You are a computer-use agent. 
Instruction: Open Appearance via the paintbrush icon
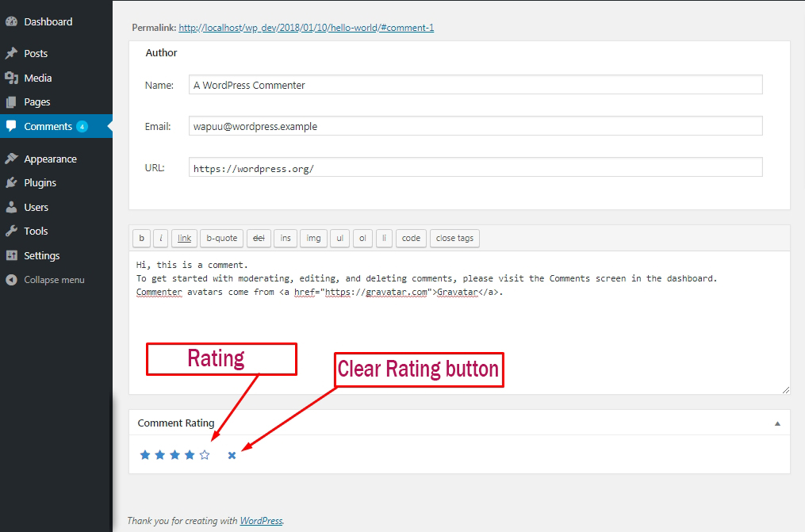(x=11, y=159)
